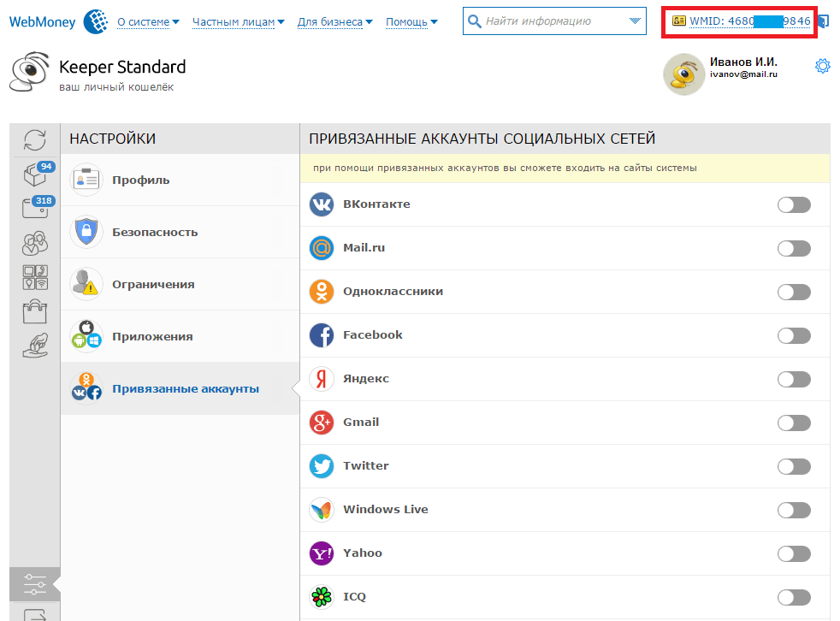Click the WebMoney logo text
Image resolution: width=840 pixels, height=621 pixels.
[42, 22]
